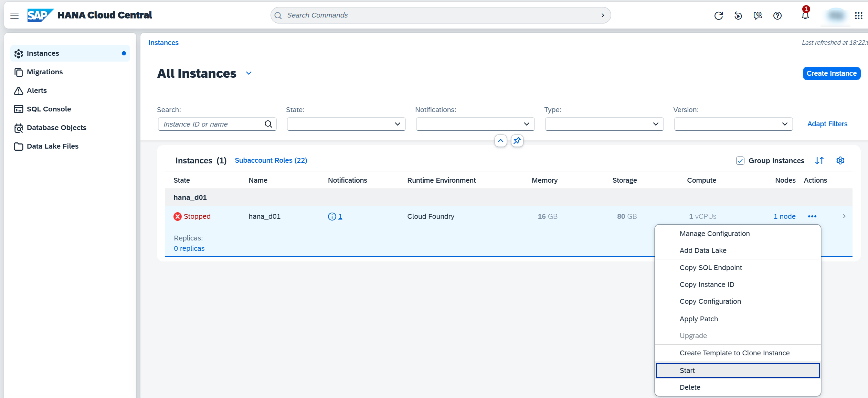Click the Cloud Foundry cell

pos(431,216)
